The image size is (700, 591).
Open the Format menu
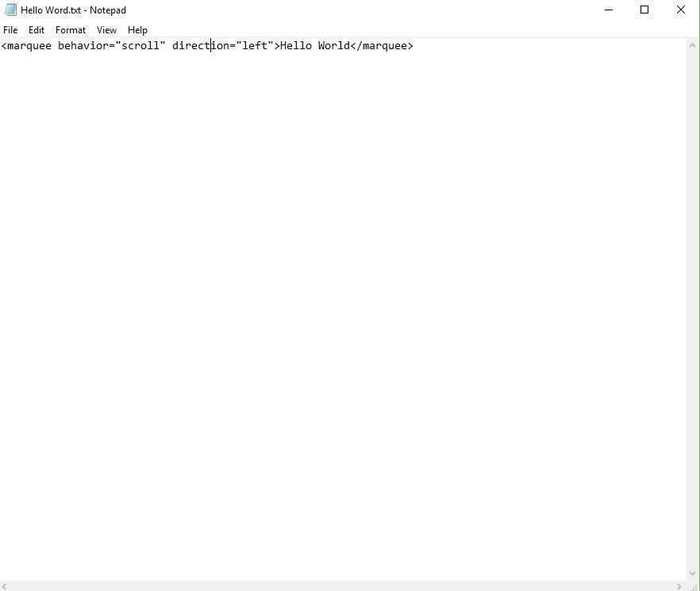71,30
